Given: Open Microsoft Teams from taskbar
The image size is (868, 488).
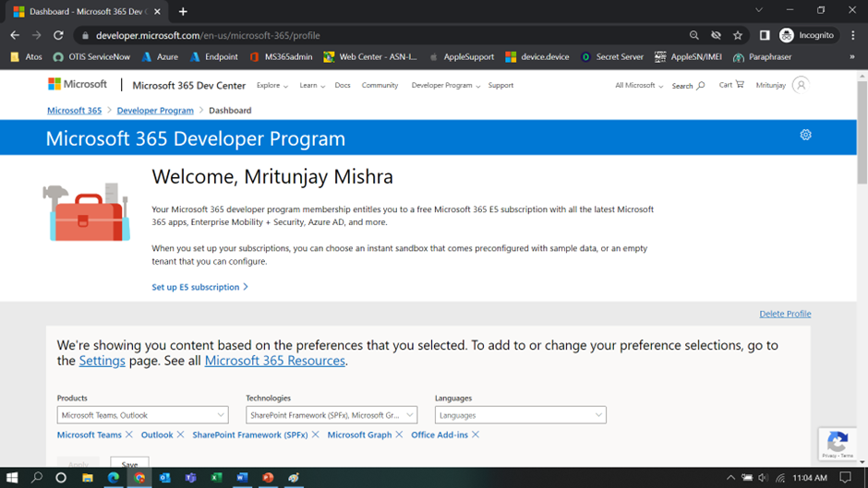Looking at the screenshot, I should pyautogui.click(x=191, y=478).
